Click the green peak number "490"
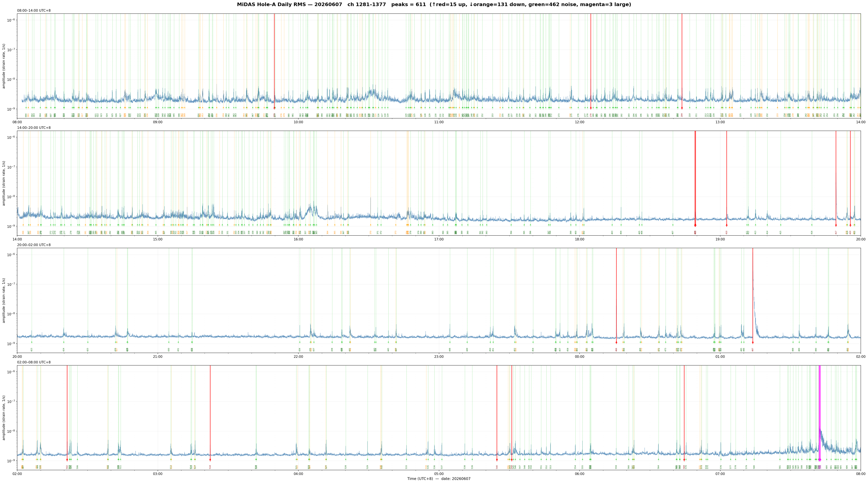 [x=816, y=350]
